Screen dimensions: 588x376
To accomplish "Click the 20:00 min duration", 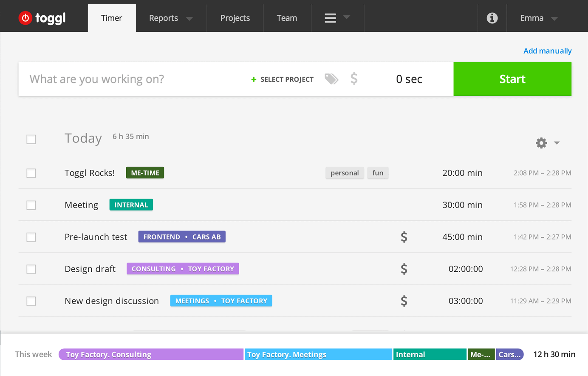I will [x=462, y=173].
